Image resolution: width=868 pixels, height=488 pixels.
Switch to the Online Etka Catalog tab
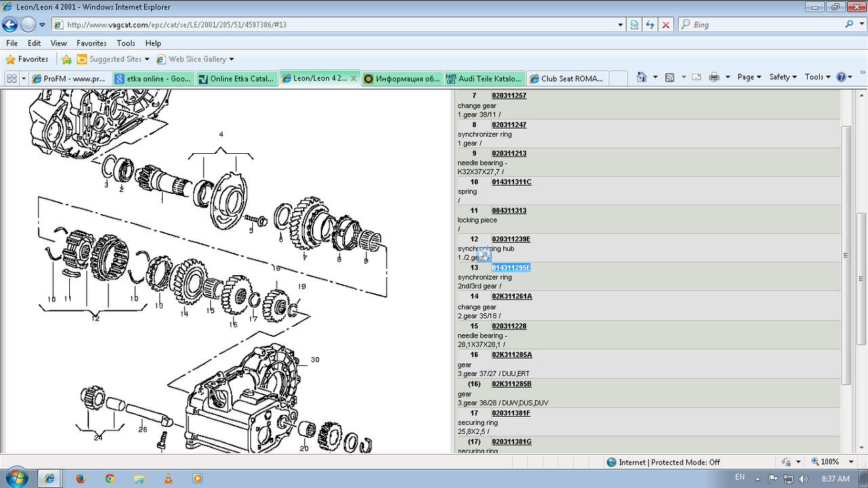coord(236,79)
